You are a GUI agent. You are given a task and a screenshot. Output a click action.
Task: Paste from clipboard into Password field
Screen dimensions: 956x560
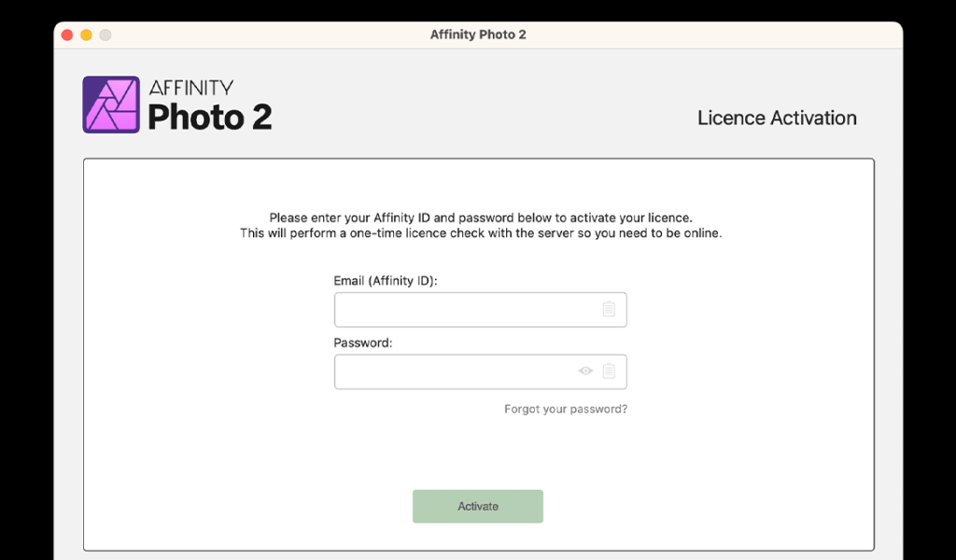[x=609, y=371]
